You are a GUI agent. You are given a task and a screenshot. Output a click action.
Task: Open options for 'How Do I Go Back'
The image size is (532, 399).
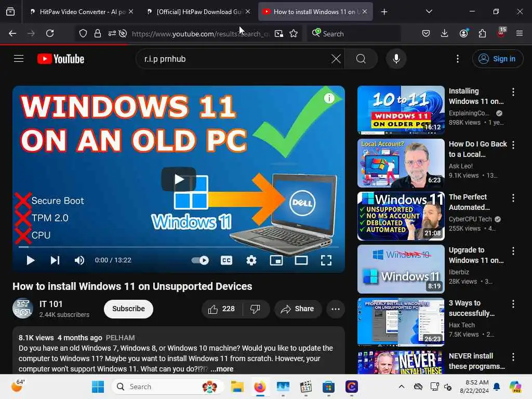click(x=513, y=145)
